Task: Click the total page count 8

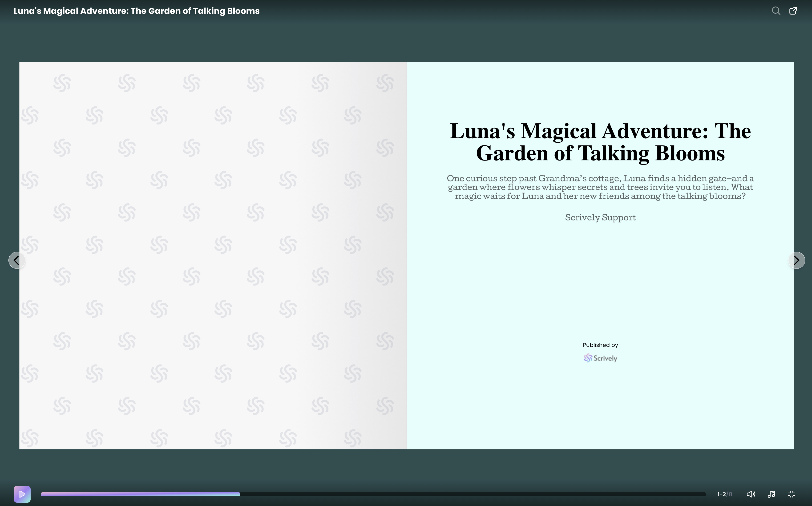Action: click(730, 494)
